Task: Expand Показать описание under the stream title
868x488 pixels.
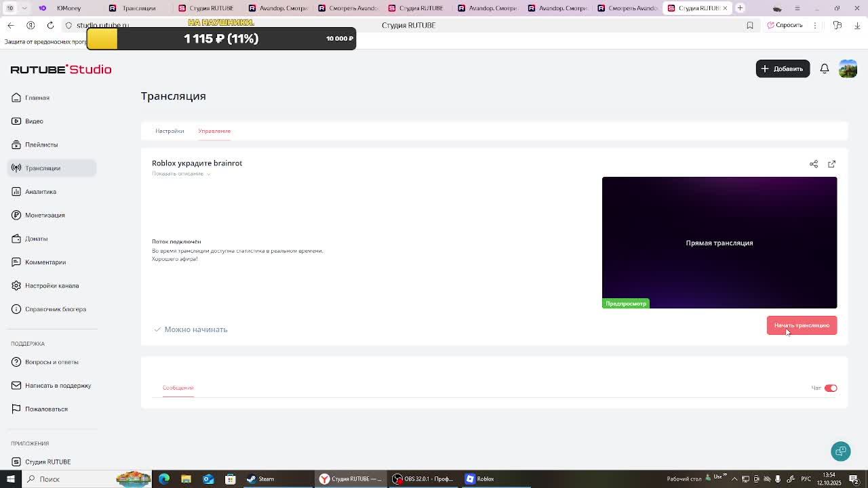Action: point(181,174)
